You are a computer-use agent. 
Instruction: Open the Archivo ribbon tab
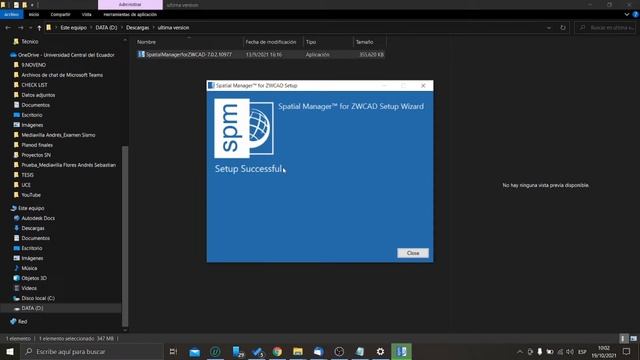click(x=11, y=14)
